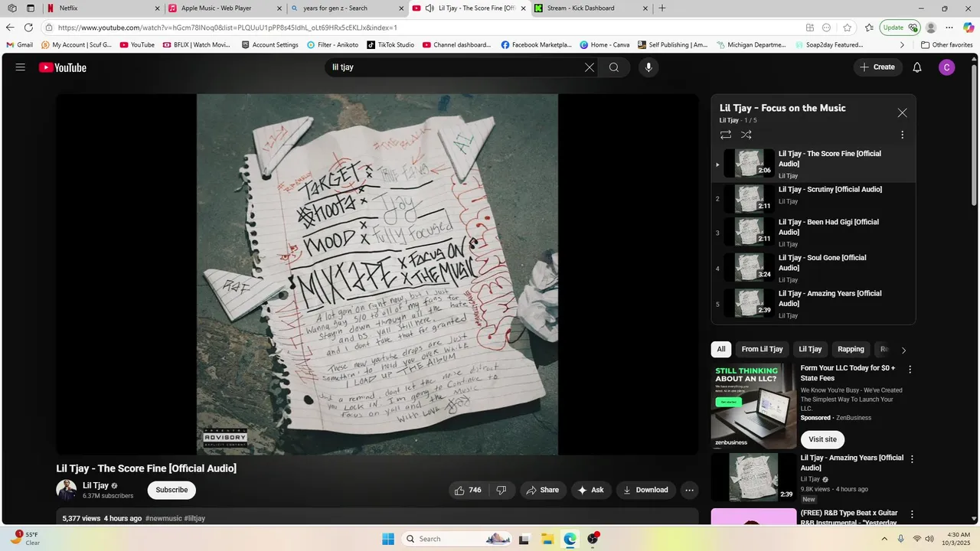Screen dimensions: 980x551
Task: Open File Explorer from the taskbar
Action: (547, 539)
